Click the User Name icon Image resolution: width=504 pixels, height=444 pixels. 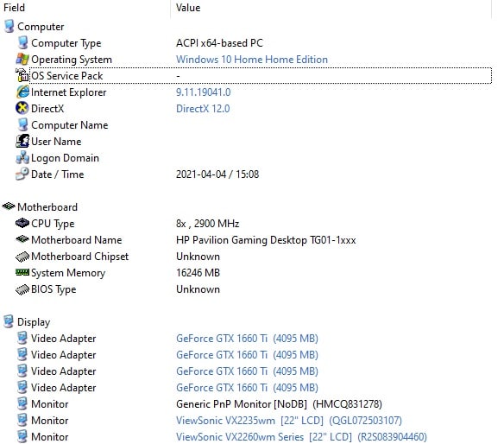click(22, 142)
